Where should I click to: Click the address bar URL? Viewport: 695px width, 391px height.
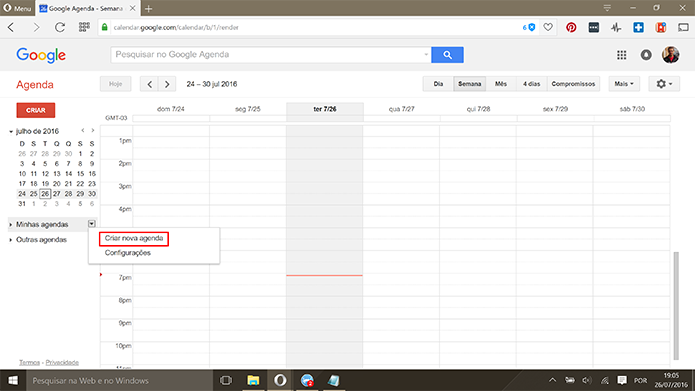click(x=176, y=27)
